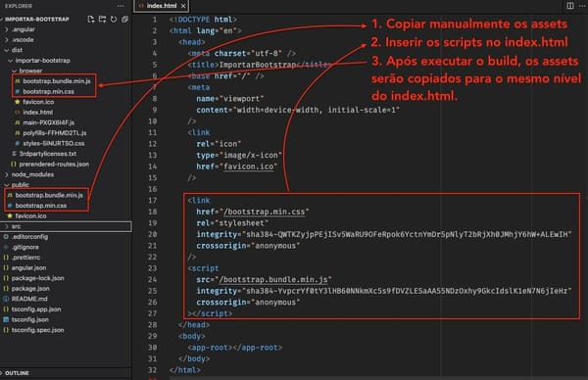The width and height of the screenshot is (588, 380).
Task: Click the DOCTYPE html line
Action: [203, 20]
